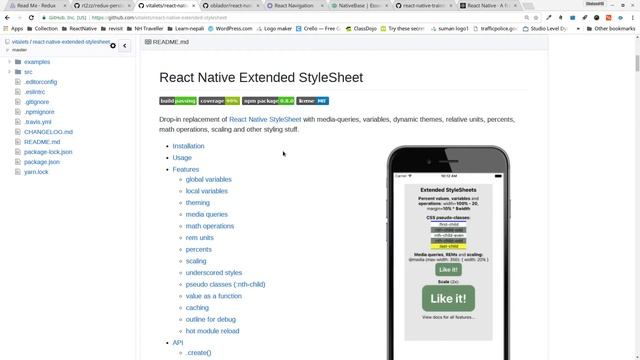Click the package.json file icon
The height and width of the screenshot is (360, 640).
tap(18, 162)
